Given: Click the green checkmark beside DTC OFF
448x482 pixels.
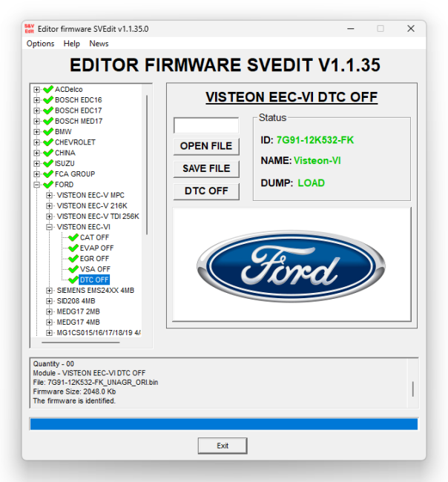Looking at the screenshot, I should point(73,280).
